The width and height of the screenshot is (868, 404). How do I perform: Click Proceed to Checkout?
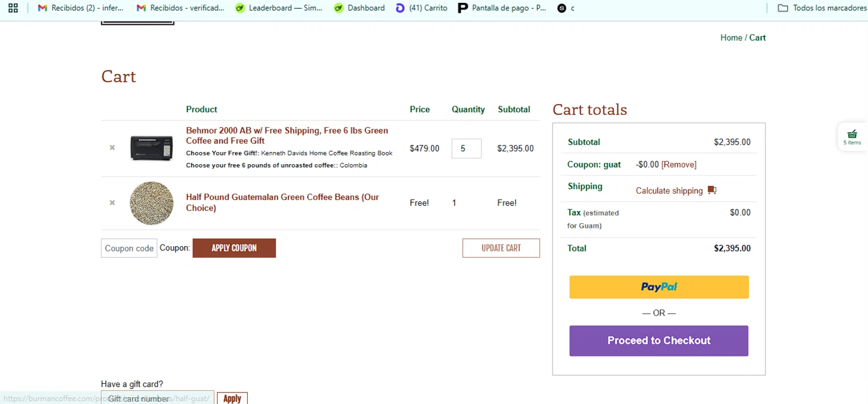pos(659,341)
